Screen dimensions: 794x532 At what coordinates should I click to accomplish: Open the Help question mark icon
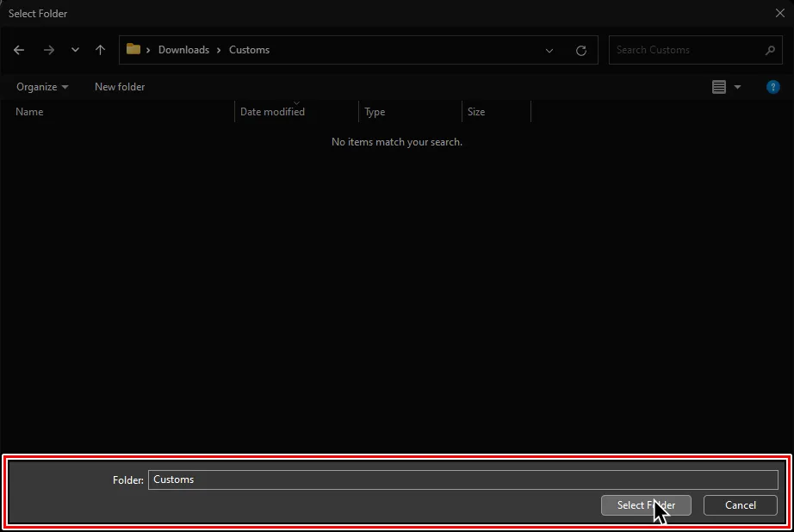tap(772, 86)
